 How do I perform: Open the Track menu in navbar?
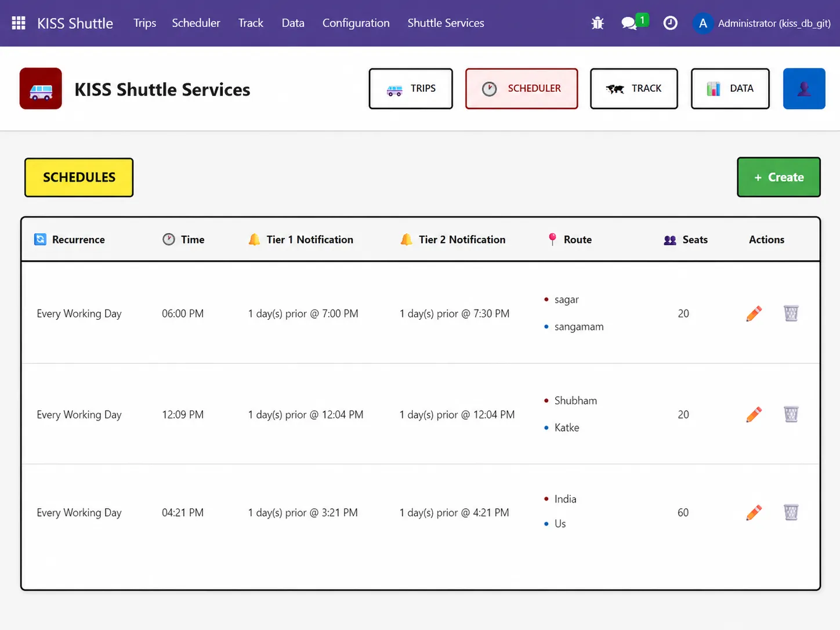tap(251, 23)
